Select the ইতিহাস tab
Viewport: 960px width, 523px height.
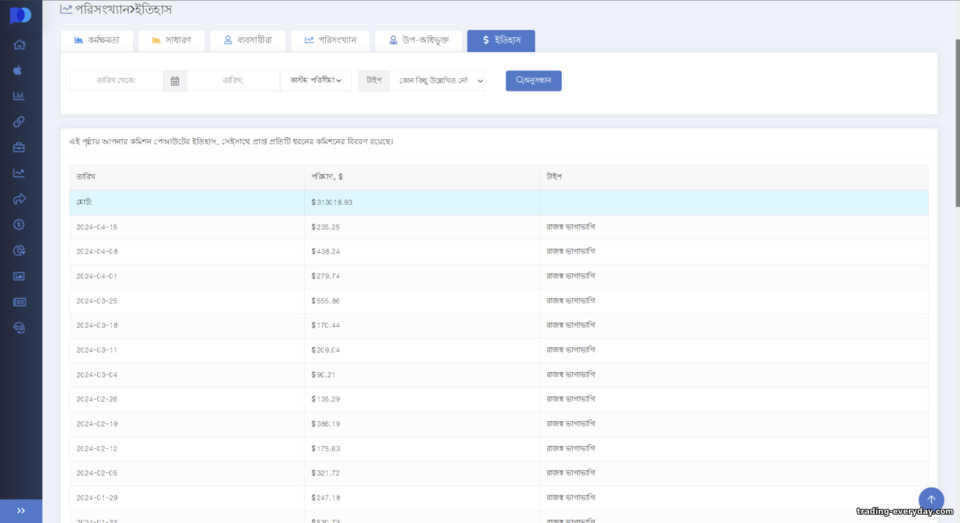501,40
